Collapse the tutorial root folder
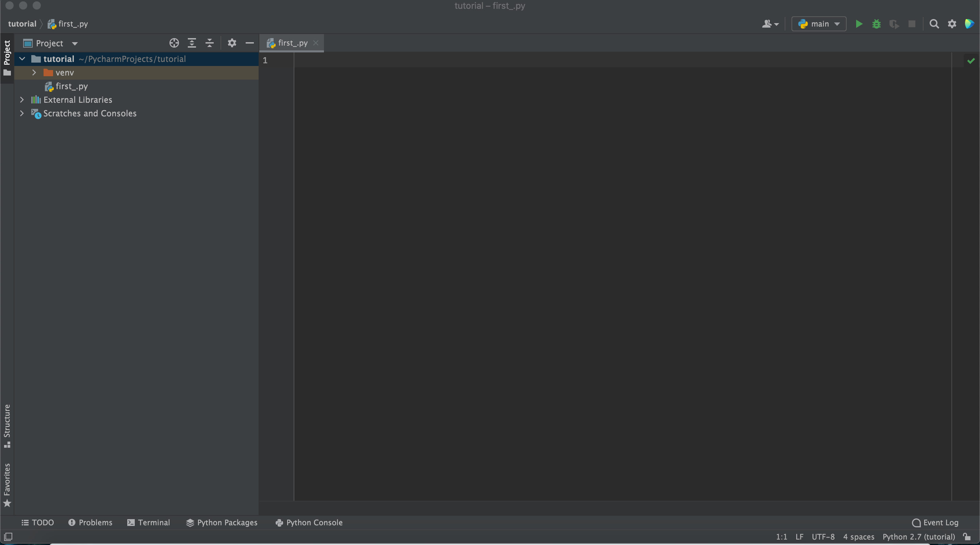Image resolution: width=980 pixels, height=545 pixels. tap(22, 59)
